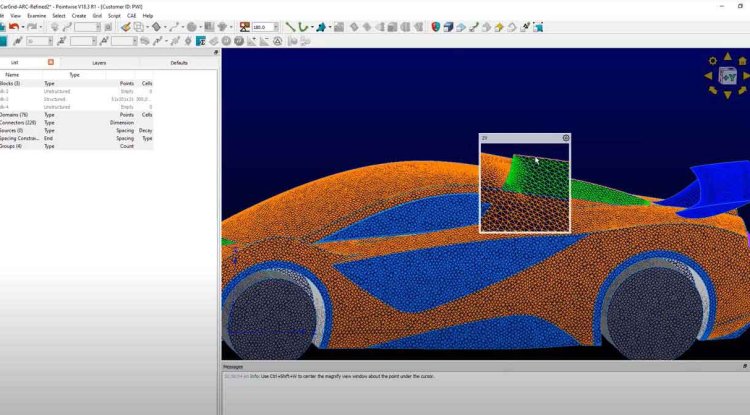Switch to the List tab
The height and width of the screenshot is (415, 750).
tap(28, 63)
